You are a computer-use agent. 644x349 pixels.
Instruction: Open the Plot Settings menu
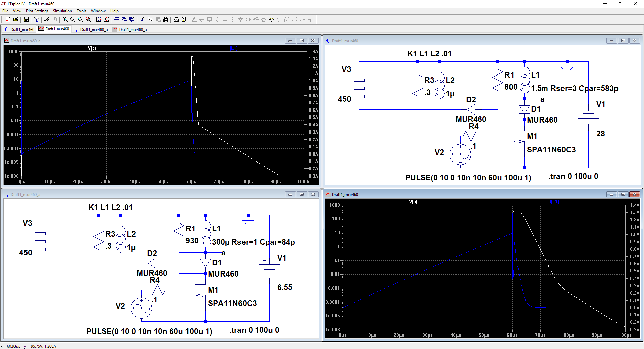[37, 11]
